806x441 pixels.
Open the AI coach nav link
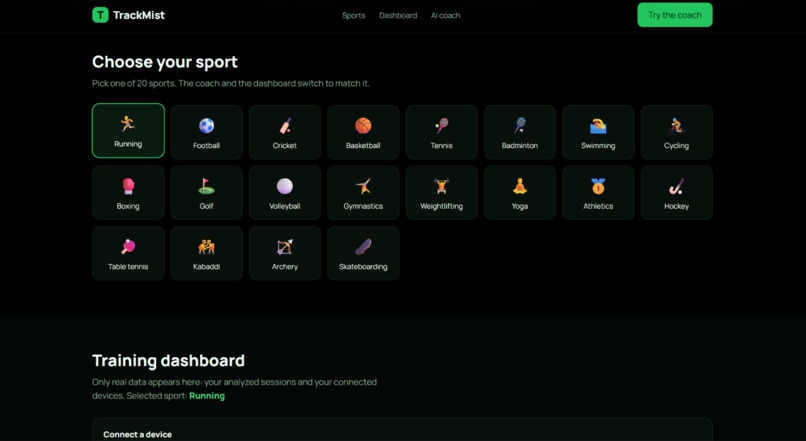pos(446,15)
